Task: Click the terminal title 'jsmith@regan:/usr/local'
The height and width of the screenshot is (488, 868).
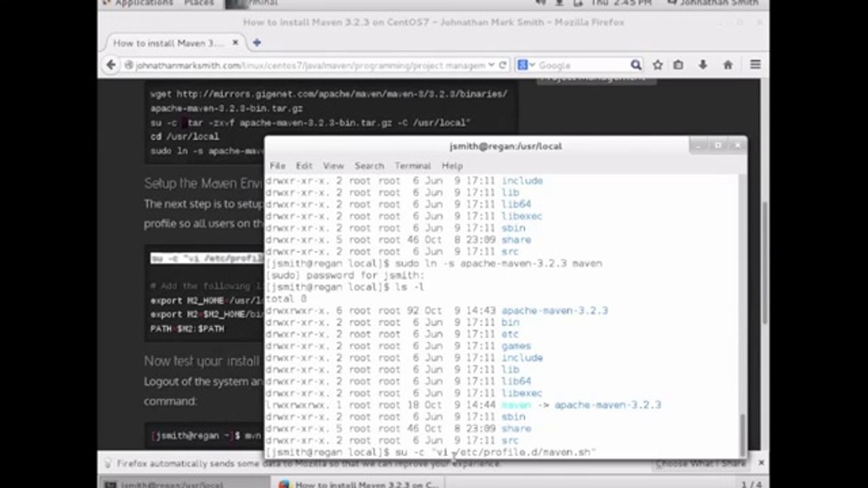Action: (505, 146)
